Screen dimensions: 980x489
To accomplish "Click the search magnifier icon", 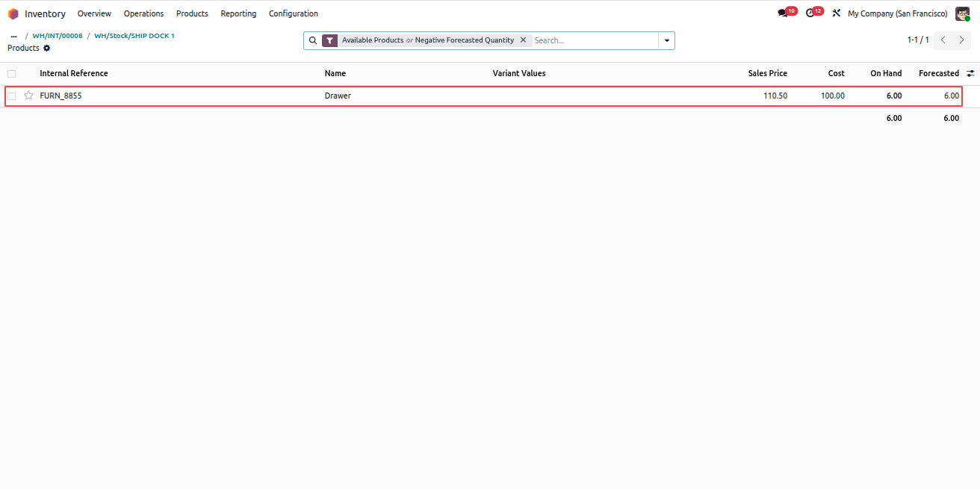I will click(x=313, y=40).
